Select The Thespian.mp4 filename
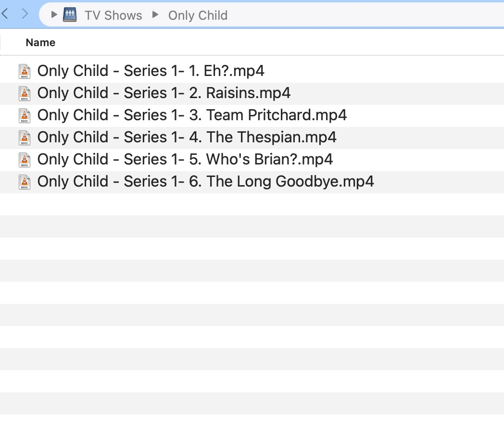 pos(187,138)
